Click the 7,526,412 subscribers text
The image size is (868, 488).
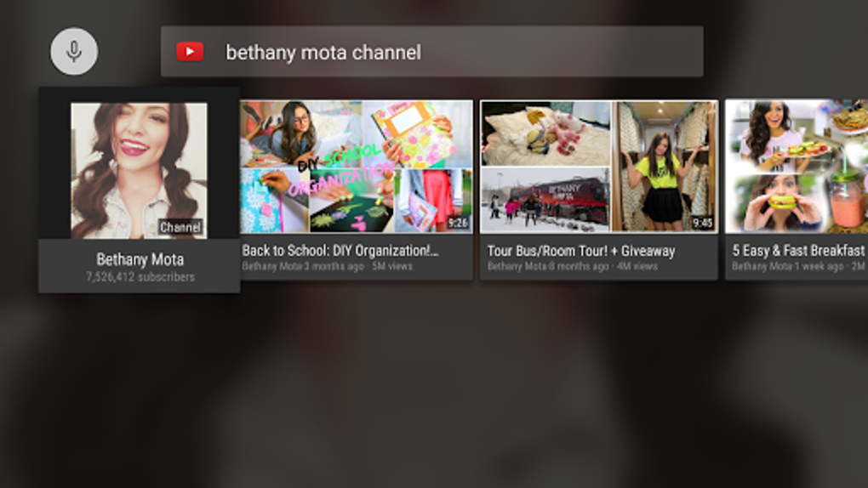[140, 277]
